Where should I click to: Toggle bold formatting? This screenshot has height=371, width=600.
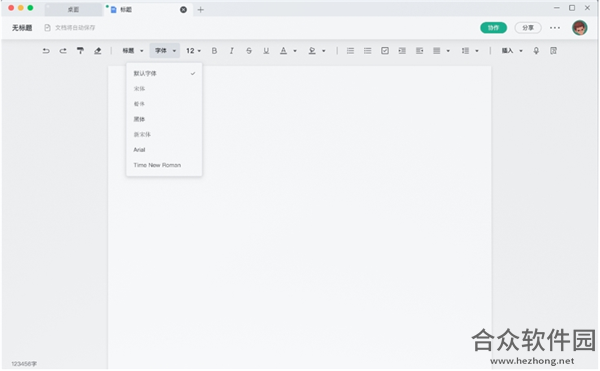point(214,50)
